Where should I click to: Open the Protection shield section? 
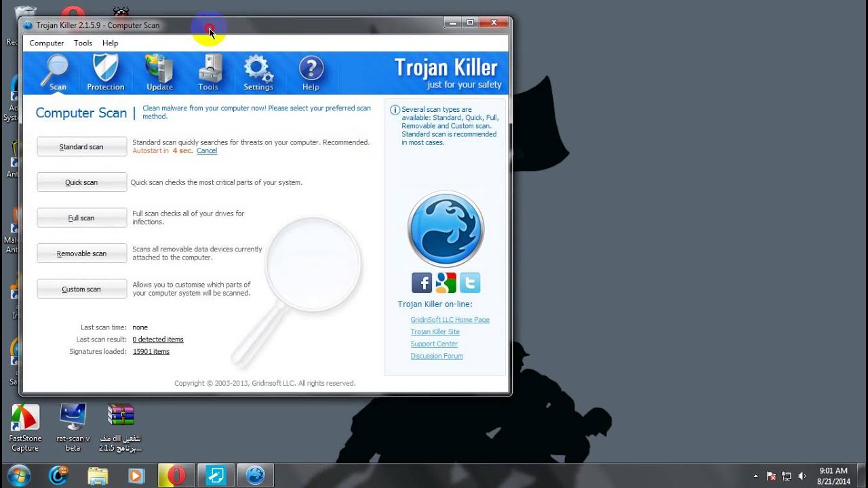[106, 73]
